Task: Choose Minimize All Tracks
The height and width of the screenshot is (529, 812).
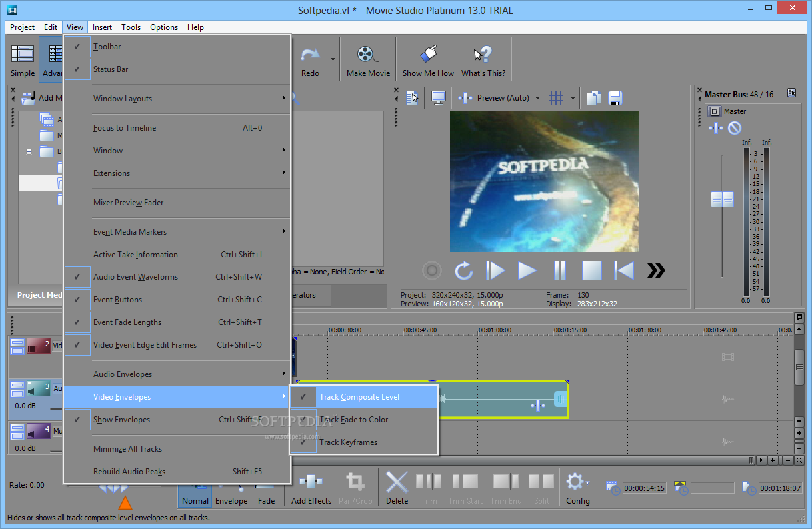Action: coord(177,449)
